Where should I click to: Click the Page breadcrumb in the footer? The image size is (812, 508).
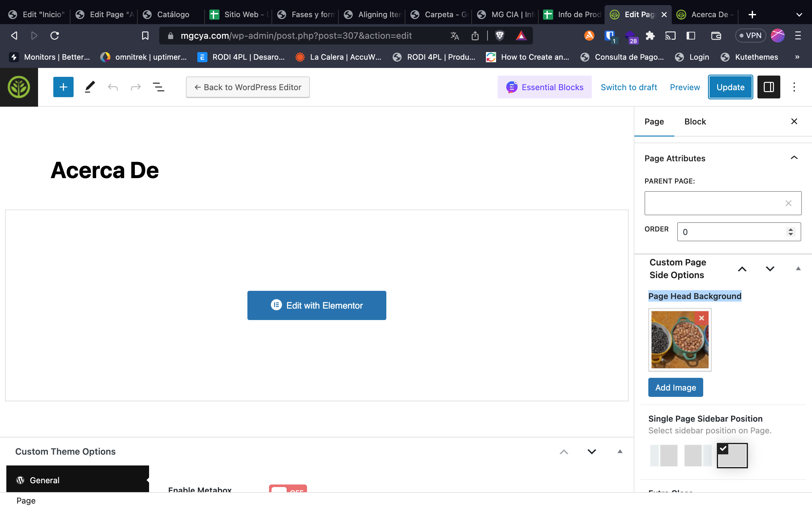coord(26,501)
